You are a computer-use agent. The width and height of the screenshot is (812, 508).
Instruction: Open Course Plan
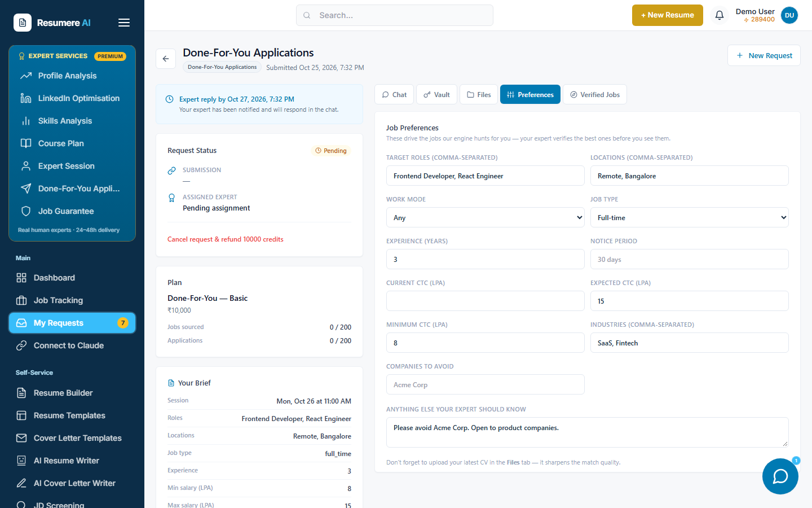(x=72, y=143)
